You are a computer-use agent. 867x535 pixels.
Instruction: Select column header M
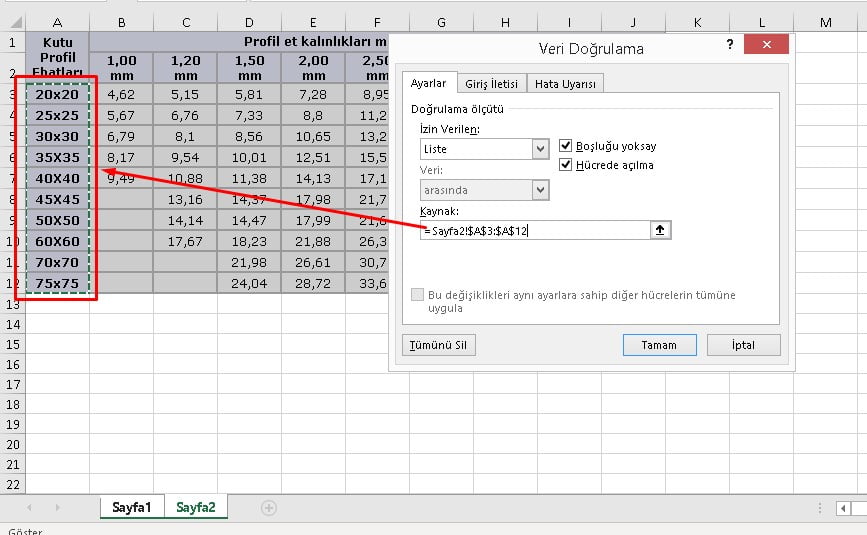pos(825,22)
